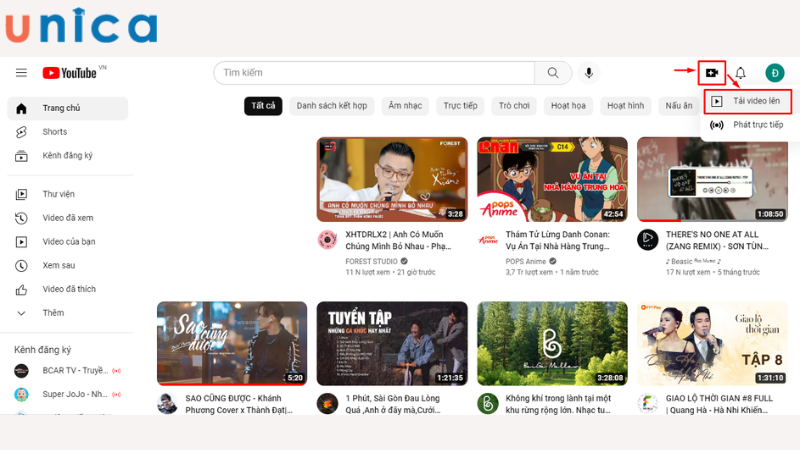Open title GIAO LỘ THỜI GIAN #8 FULL

coord(719,405)
